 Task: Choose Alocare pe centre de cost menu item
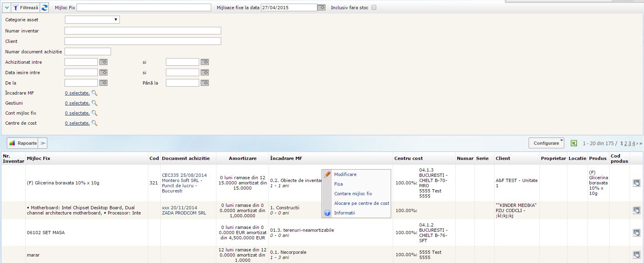pyautogui.click(x=361, y=203)
